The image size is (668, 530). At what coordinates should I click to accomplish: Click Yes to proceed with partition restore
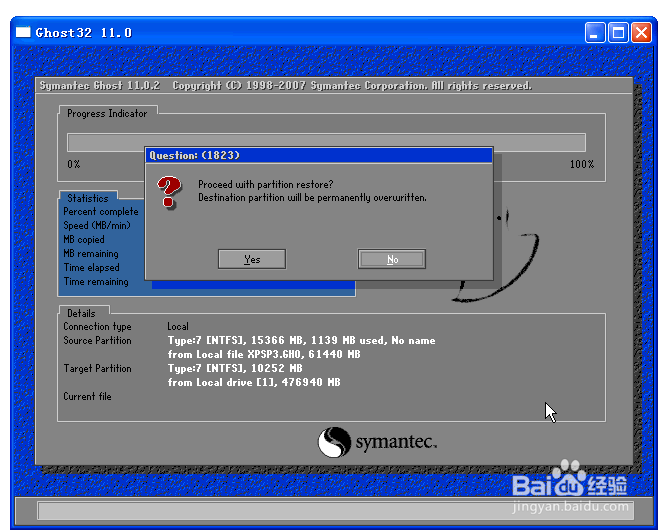tap(252, 259)
